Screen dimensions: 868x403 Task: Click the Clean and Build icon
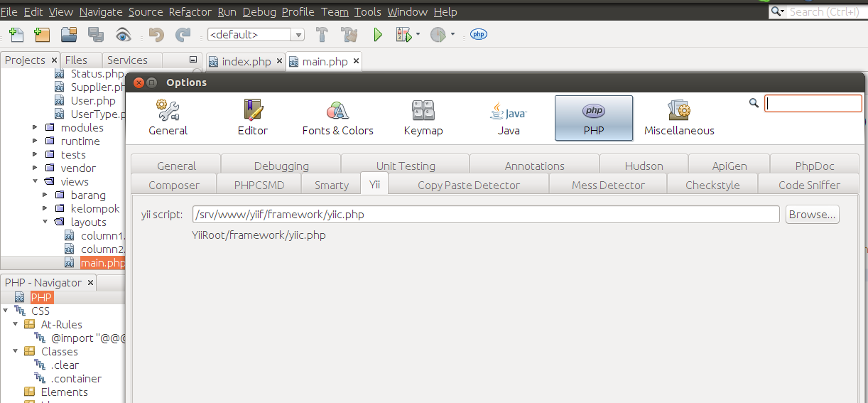pyautogui.click(x=349, y=34)
